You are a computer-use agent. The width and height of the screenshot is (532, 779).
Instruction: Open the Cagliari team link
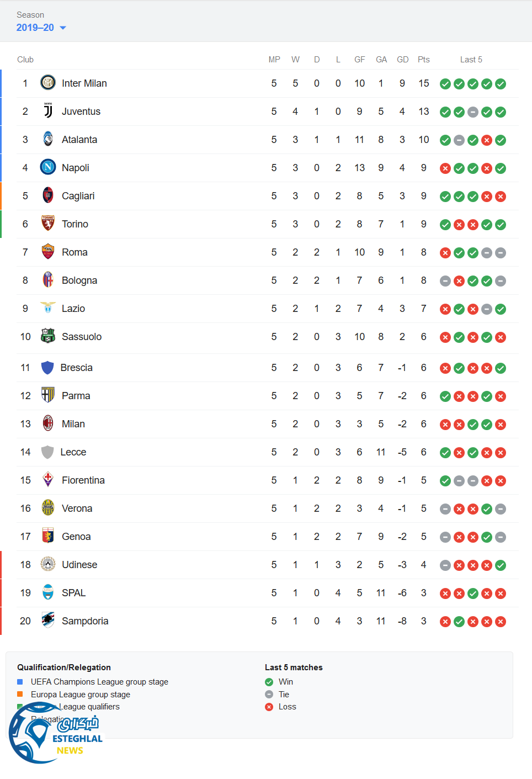coord(78,196)
